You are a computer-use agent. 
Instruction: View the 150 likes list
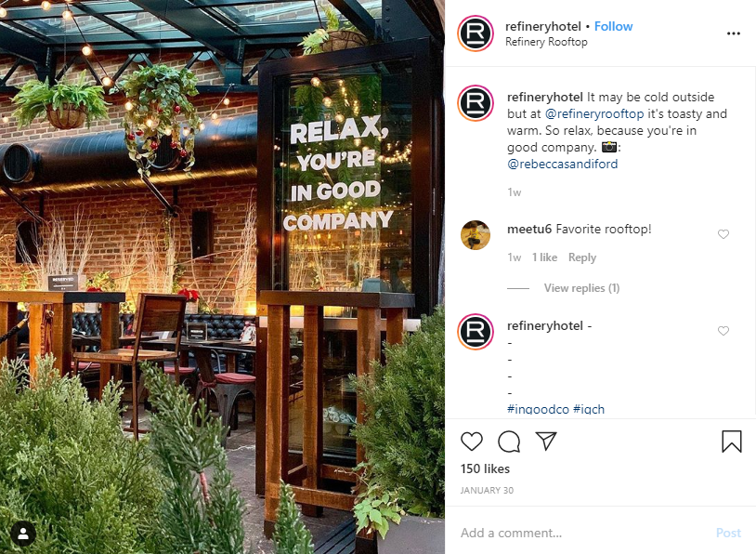[485, 468]
